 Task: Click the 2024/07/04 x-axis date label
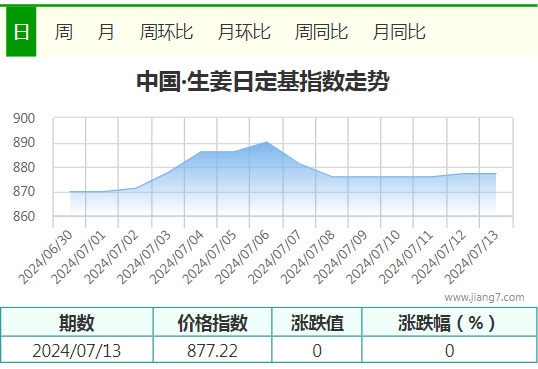pos(177,257)
